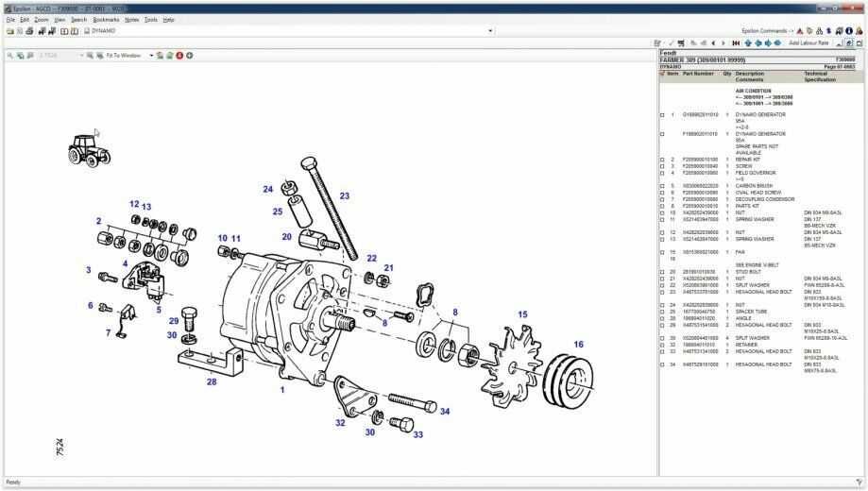
Task: Open the Tools menu
Action: [150, 20]
